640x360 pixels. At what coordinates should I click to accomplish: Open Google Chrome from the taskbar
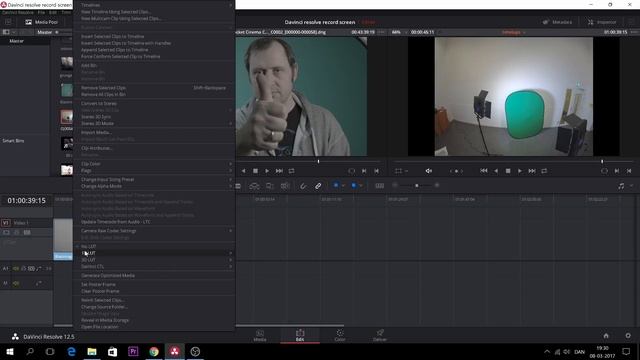[x=154, y=351]
